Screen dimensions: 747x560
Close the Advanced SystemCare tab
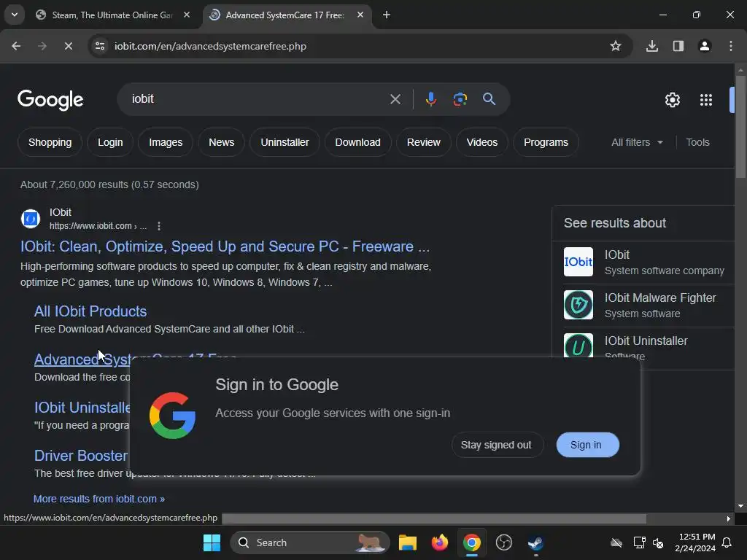tap(360, 15)
